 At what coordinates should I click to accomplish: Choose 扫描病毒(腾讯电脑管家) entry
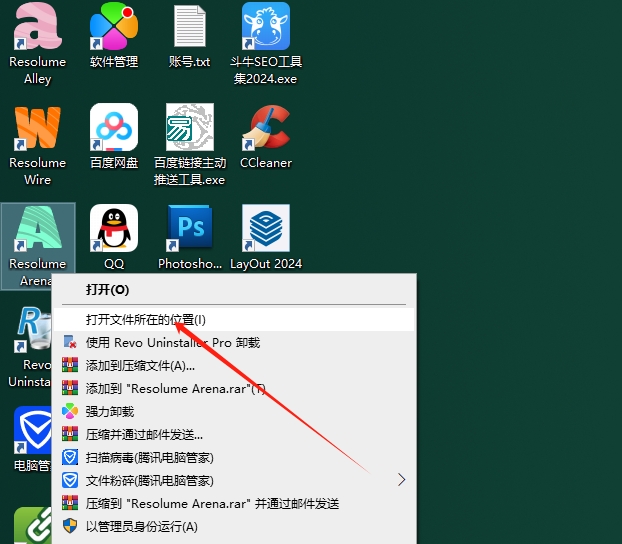tap(234, 457)
